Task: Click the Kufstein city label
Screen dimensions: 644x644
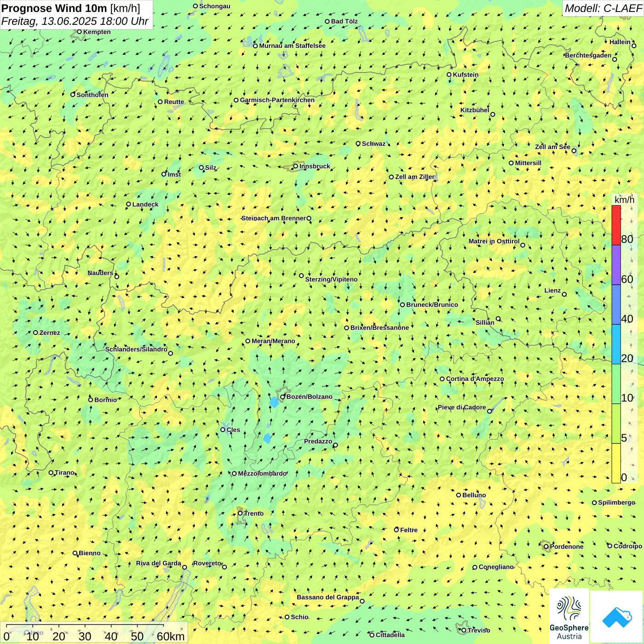Action: click(x=466, y=75)
